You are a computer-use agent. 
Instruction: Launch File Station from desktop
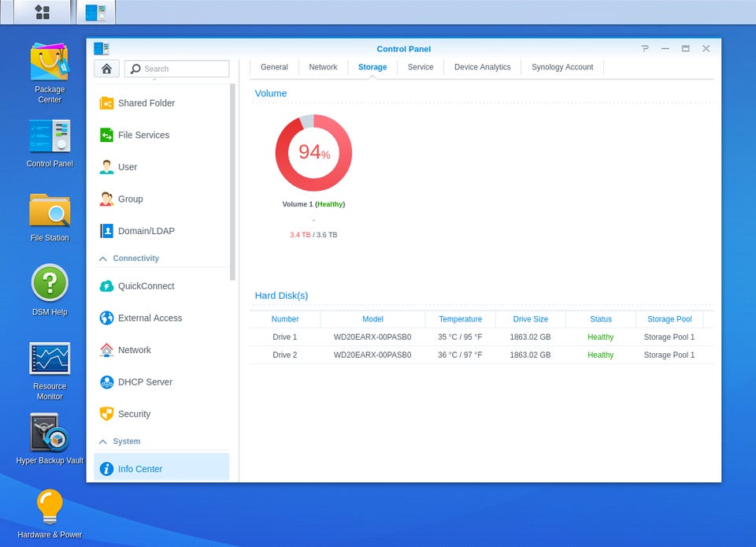[x=50, y=217]
